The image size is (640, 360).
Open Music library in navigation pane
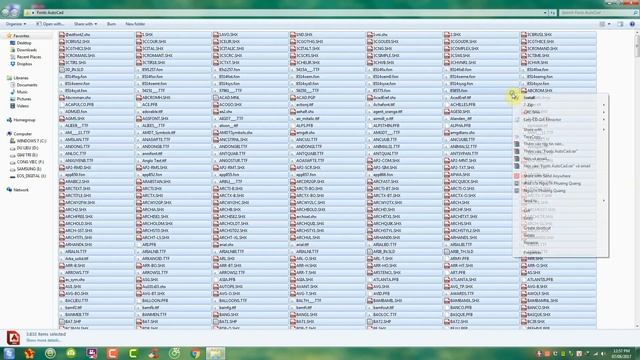click(22, 92)
